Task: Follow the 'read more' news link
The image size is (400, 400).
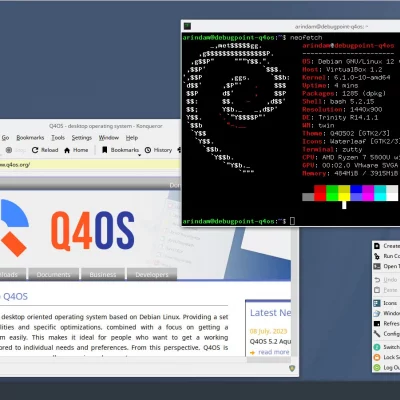Action: [x=273, y=352]
